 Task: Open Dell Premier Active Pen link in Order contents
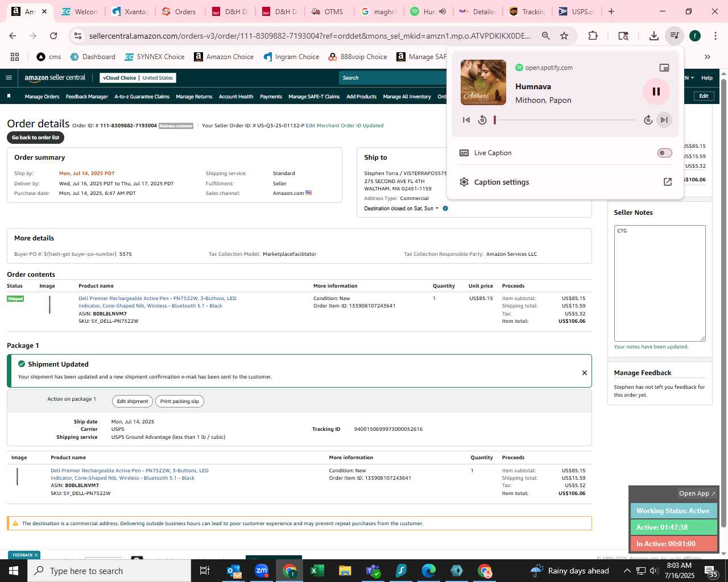(x=158, y=302)
